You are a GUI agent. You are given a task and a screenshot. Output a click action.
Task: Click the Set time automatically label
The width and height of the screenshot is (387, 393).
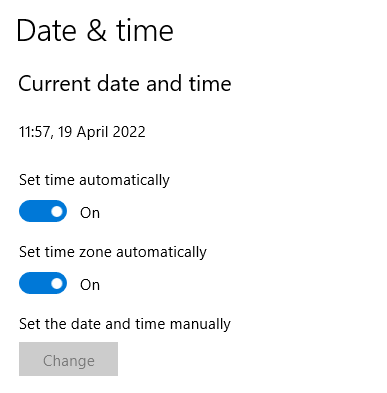point(94,180)
